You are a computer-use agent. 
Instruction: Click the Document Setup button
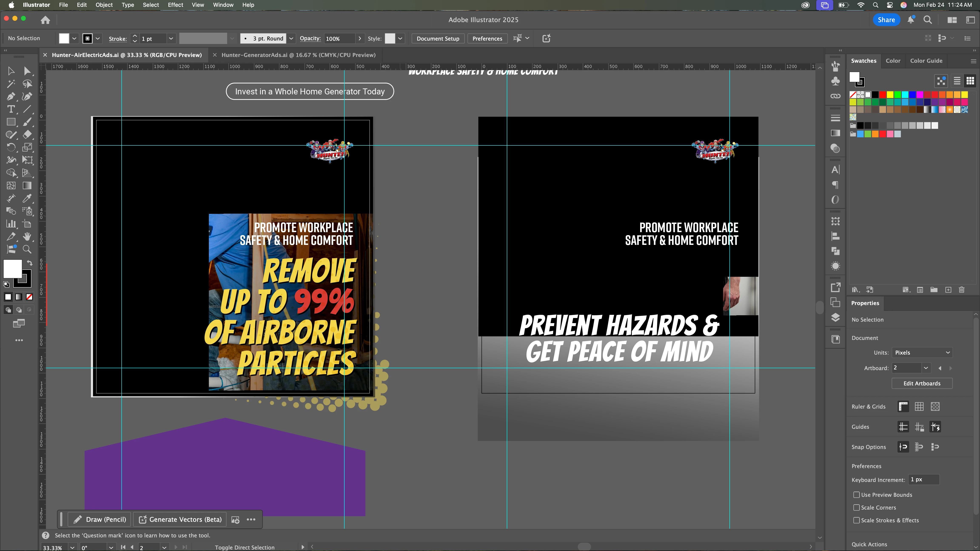point(437,38)
